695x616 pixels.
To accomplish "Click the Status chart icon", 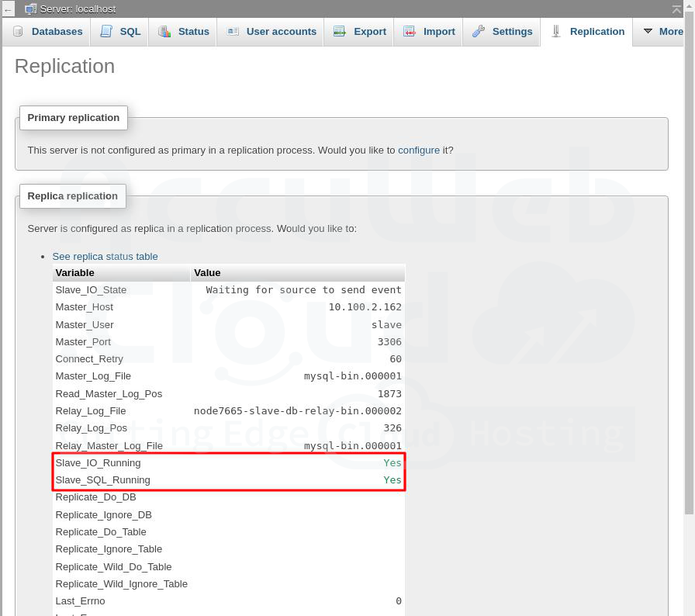I will pos(164,32).
